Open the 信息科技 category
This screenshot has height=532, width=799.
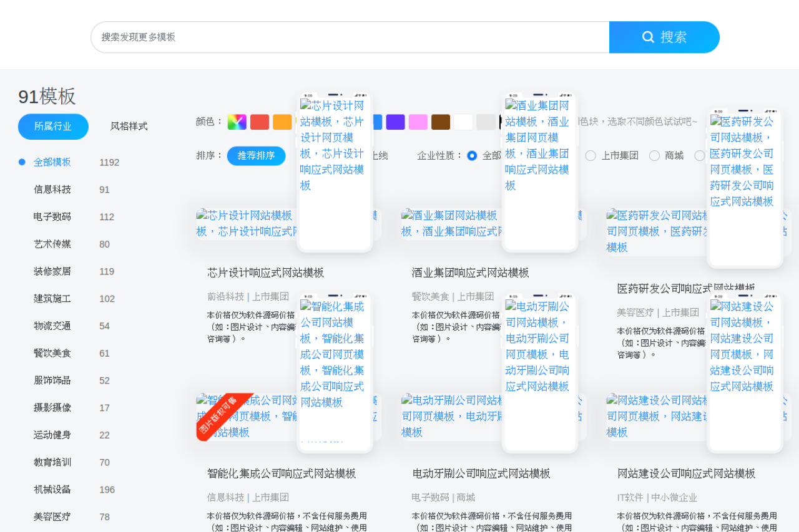click(52, 190)
